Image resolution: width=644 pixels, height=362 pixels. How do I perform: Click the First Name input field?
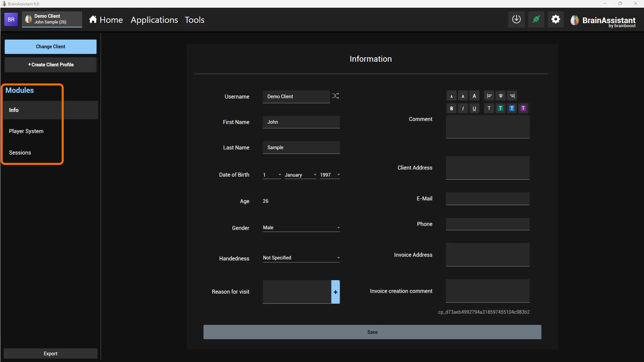(301, 122)
